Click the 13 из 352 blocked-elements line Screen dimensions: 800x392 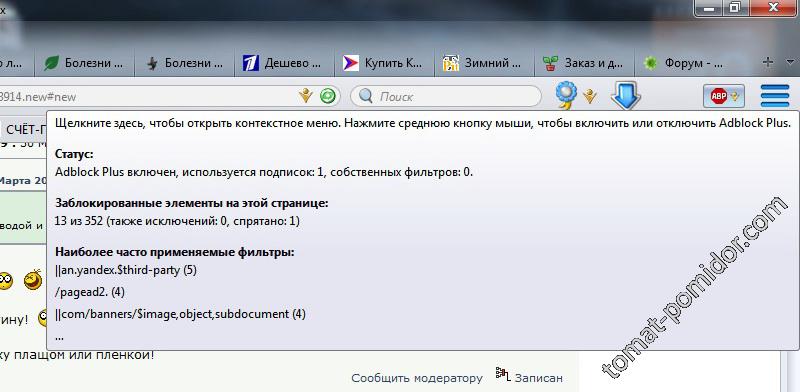[x=177, y=222]
